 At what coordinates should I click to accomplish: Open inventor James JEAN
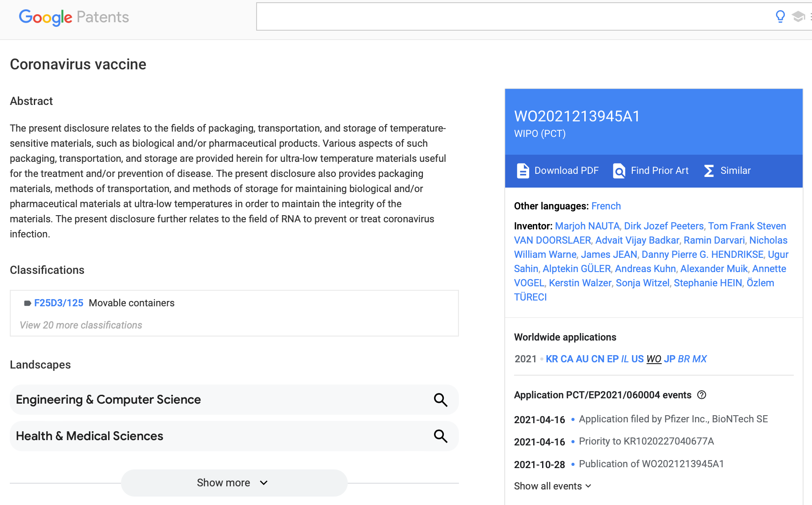pos(609,254)
